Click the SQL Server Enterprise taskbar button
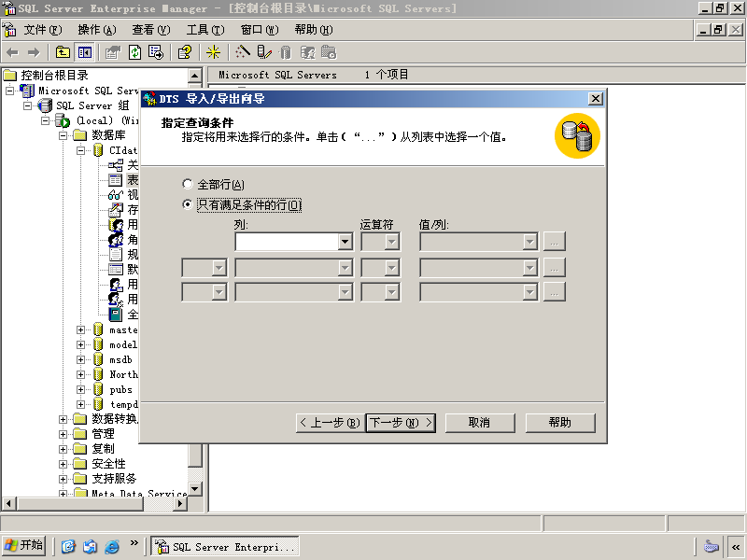Viewport: 747px width, 560px height. pos(225,546)
